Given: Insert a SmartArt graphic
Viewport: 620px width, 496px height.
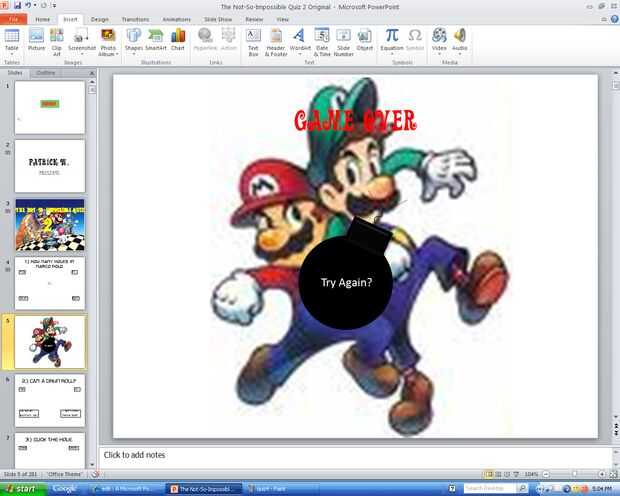Looking at the screenshot, I should click(x=155, y=40).
